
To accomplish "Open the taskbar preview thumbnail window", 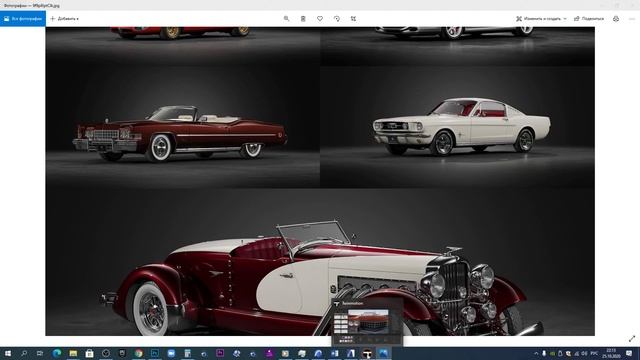I will point(367,322).
